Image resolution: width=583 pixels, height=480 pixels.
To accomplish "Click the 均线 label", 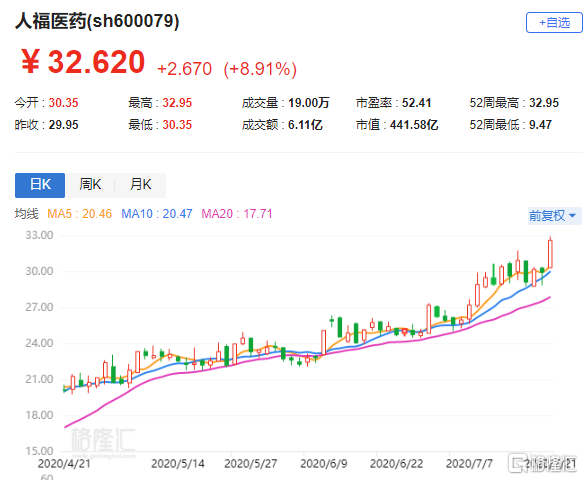I will 27,214.
